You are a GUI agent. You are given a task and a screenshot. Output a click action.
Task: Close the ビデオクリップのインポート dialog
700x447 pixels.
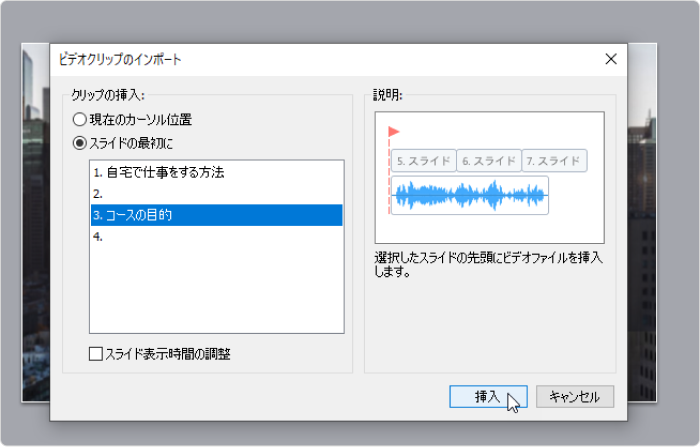pos(611,59)
